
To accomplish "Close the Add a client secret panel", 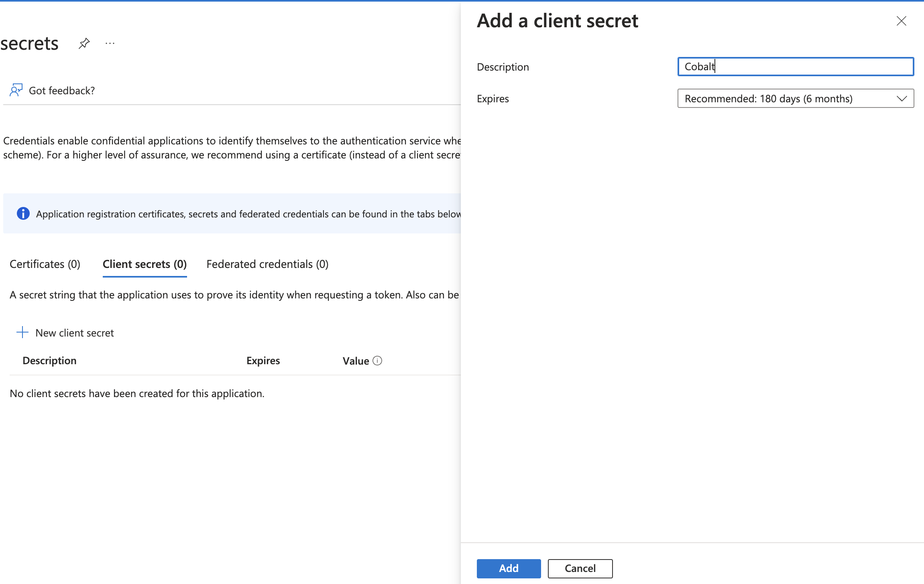I will click(x=901, y=21).
